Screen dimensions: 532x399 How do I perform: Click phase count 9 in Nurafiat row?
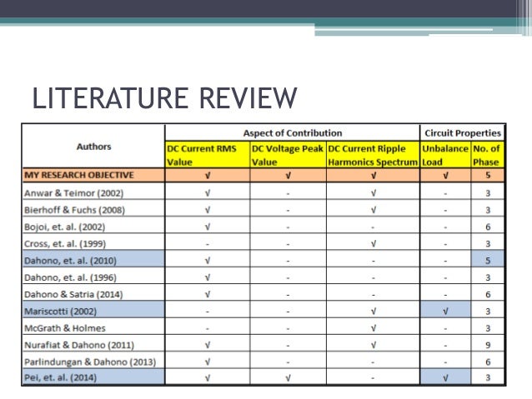tap(488, 345)
